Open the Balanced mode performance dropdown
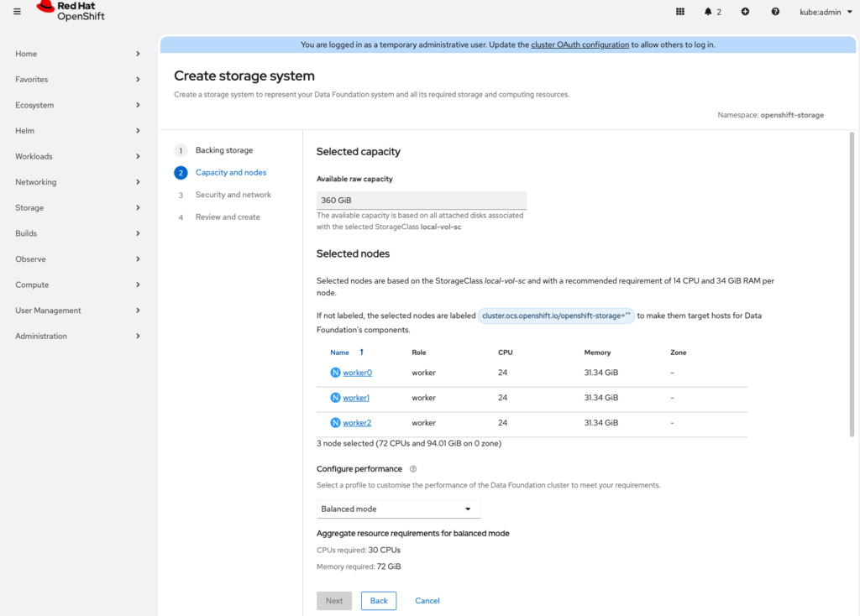 (x=398, y=509)
